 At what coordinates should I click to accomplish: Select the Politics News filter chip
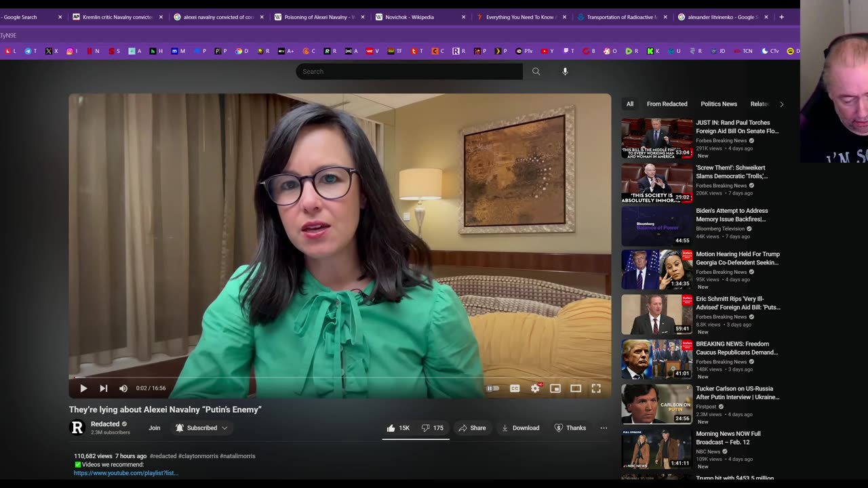pos(719,104)
